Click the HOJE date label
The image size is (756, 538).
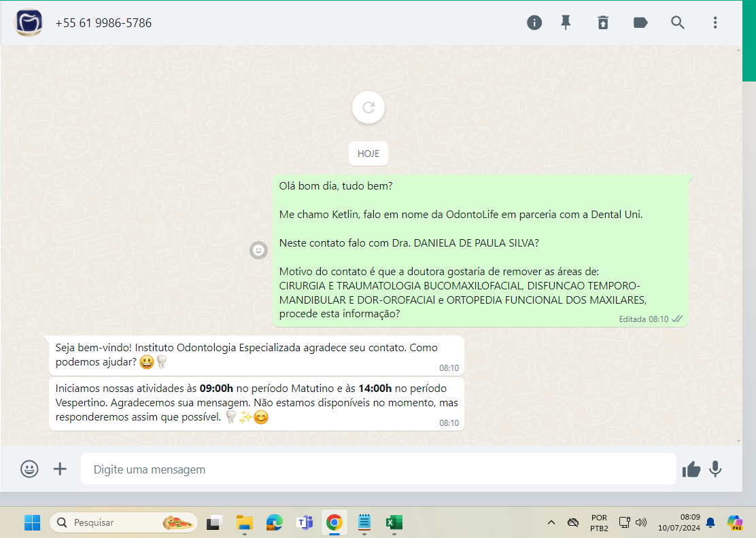[368, 154]
